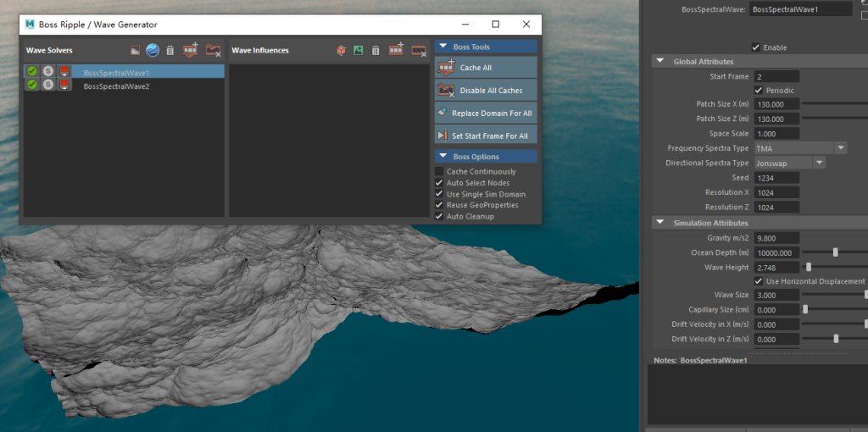Viewport: 868px width, 432px height.
Task: Select BossSpectralWave1 in solver list
Action: (x=124, y=72)
